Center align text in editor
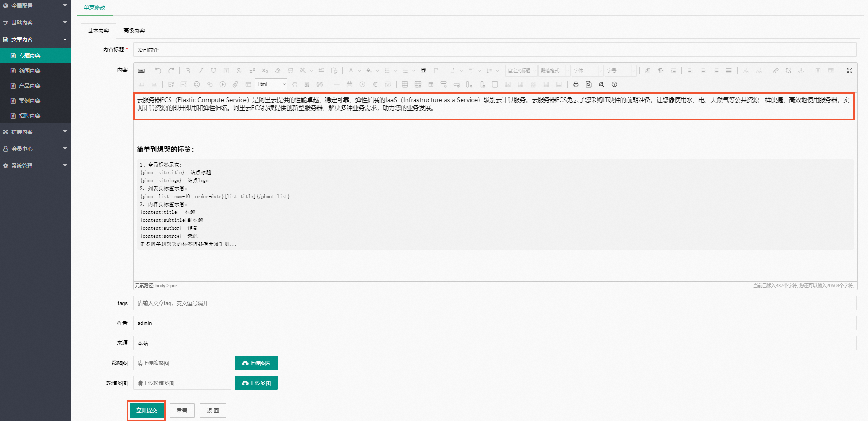Image resolution: width=868 pixels, height=421 pixels. [703, 71]
